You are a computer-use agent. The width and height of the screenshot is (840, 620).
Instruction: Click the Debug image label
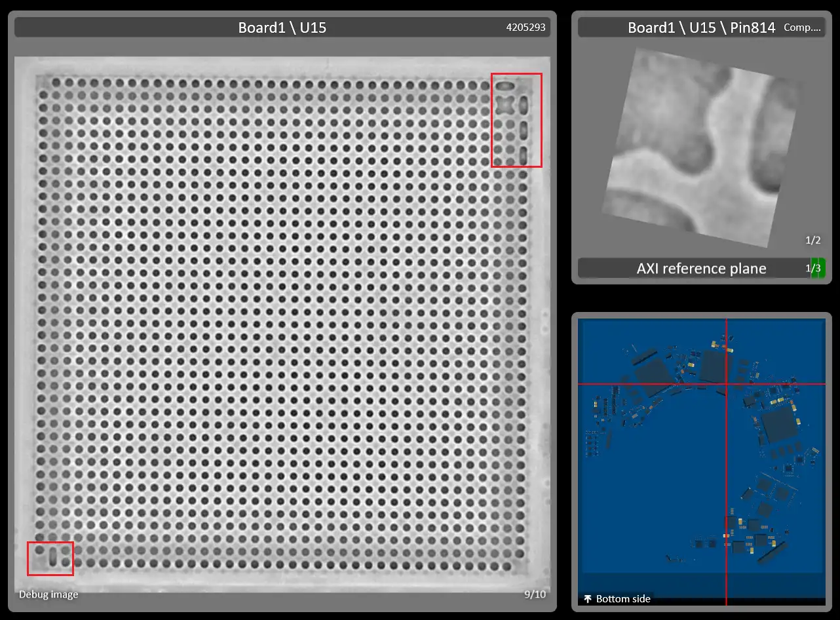[48, 594]
